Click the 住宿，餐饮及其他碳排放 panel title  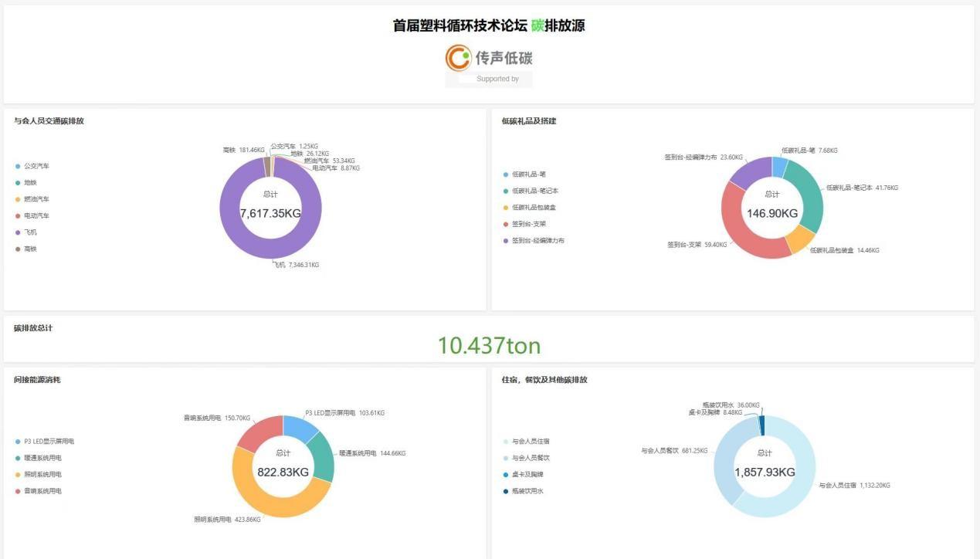544,380
